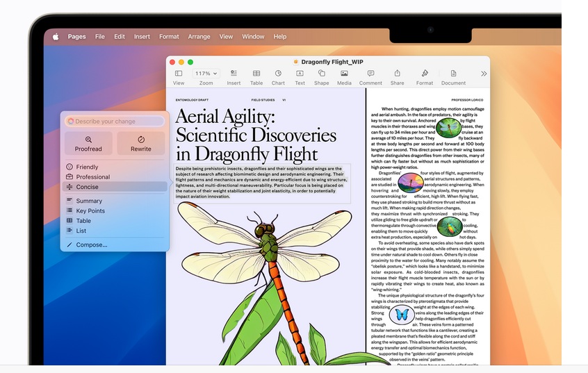Open the Document inspector icon

(453, 74)
